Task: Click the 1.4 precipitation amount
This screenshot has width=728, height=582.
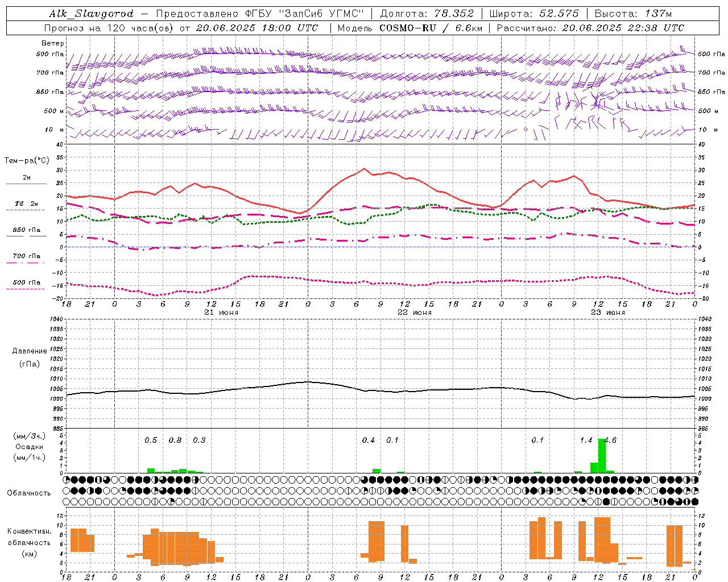Action: click(x=586, y=440)
